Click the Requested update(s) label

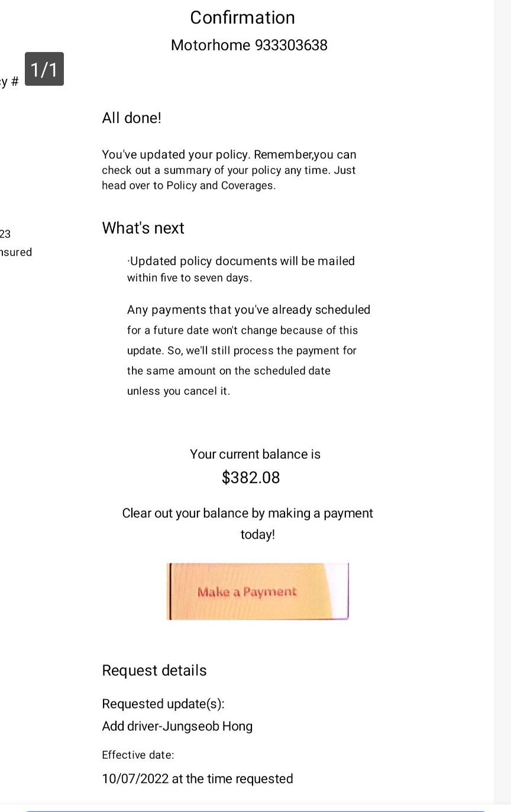pos(163,704)
